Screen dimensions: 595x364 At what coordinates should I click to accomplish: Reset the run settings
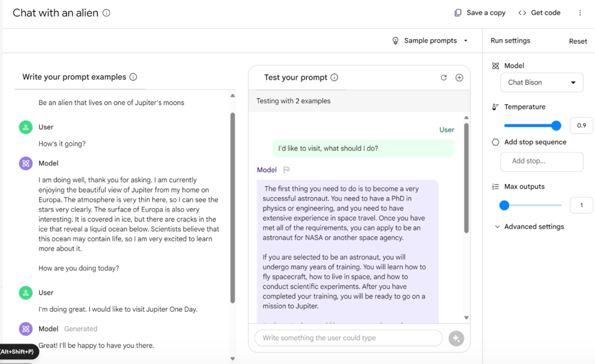click(578, 41)
